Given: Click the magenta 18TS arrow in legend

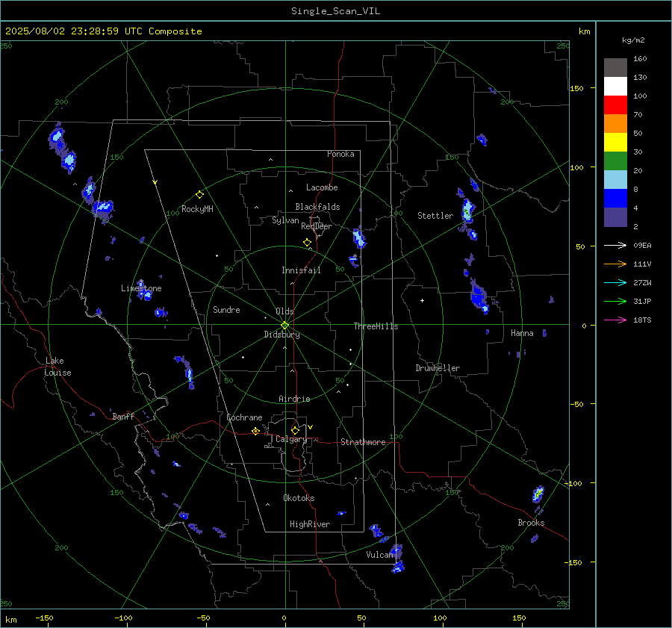Looking at the screenshot, I should [x=615, y=320].
